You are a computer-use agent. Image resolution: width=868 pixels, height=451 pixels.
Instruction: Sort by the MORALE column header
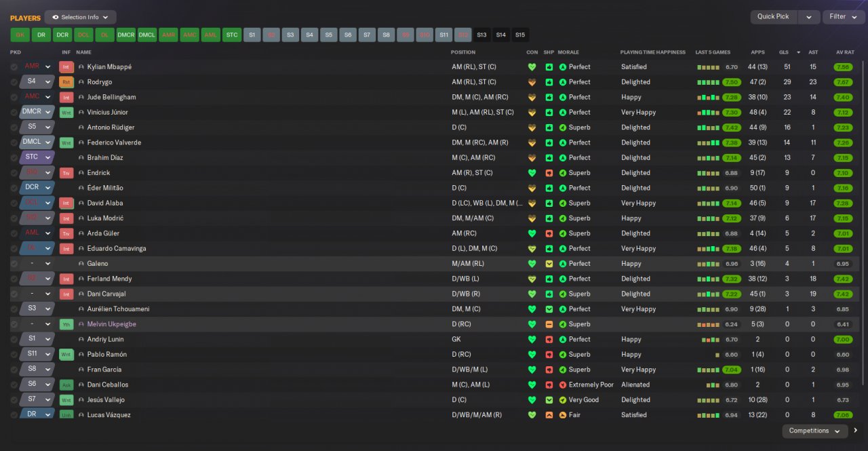click(568, 52)
